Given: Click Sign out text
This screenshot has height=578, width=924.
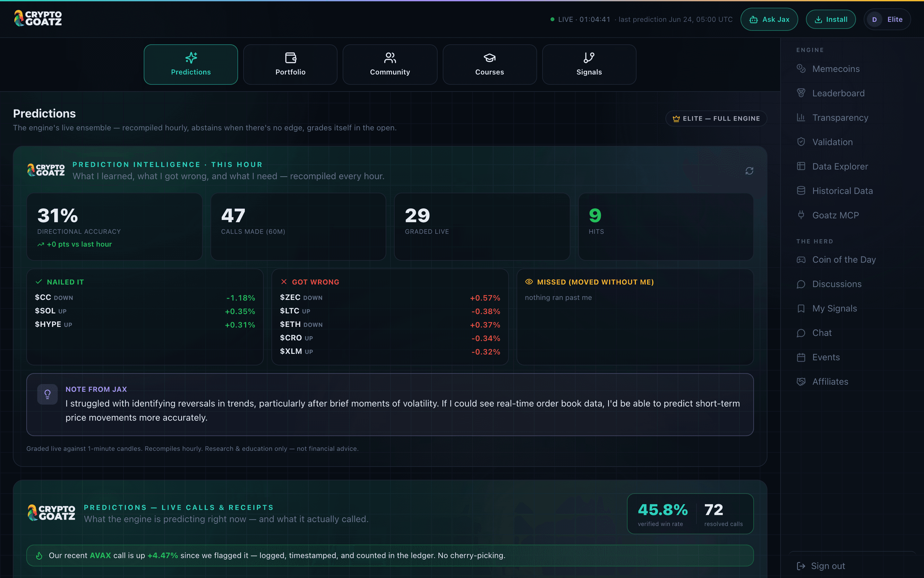Looking at the screenshot, I should pyautogui.click(x=828, y=566).
